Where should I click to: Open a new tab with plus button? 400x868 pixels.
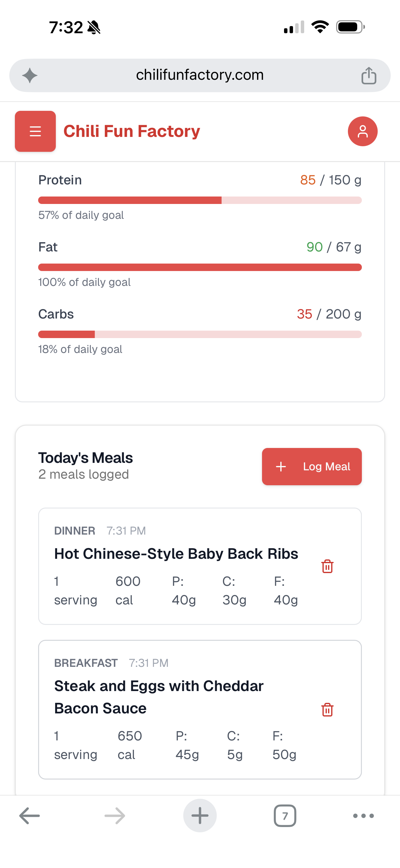[200, 816]
